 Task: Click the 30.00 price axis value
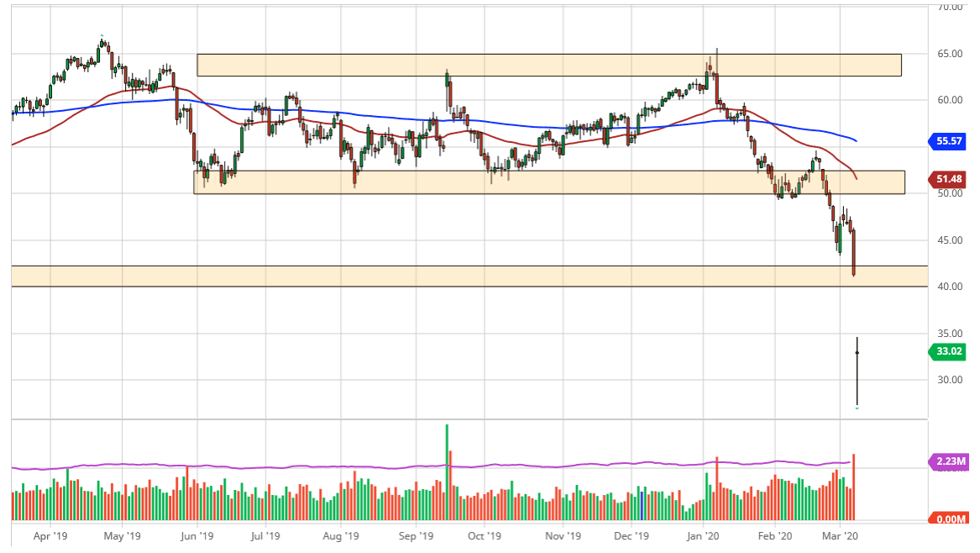click(950, 380)
